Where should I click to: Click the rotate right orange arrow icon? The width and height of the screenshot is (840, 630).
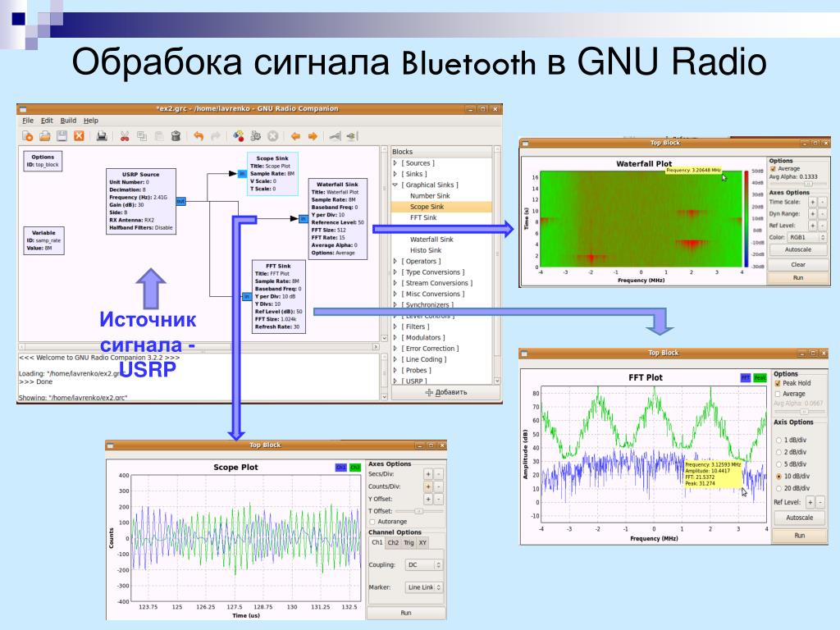[313, 136]
